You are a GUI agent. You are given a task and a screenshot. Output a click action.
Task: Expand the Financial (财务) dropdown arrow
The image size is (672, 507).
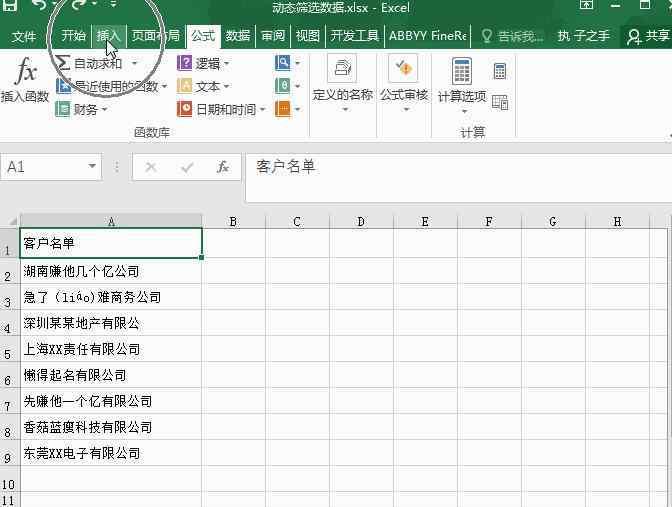coord(104,110)
